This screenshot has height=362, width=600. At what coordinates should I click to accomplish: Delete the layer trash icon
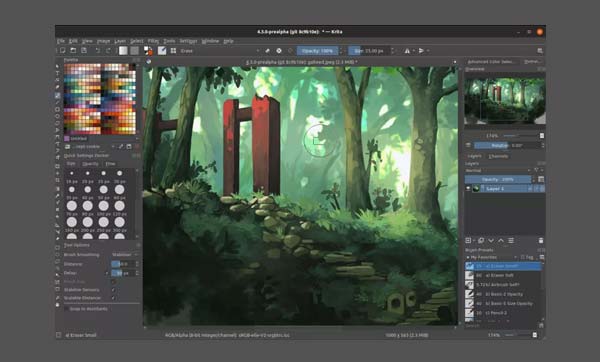point(541,240)
